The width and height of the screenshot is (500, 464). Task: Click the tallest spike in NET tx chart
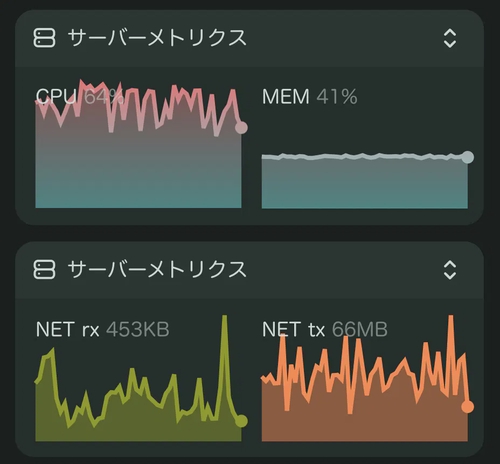[x=451, y=320]
